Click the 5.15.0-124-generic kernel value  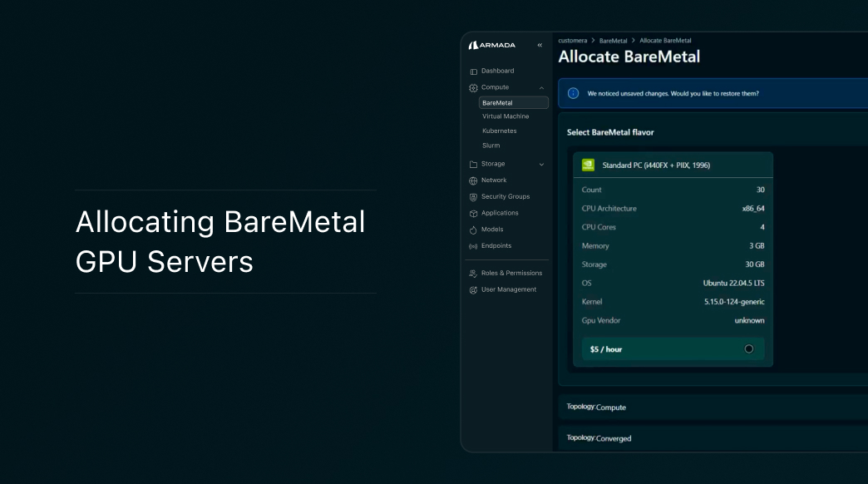click(x=734, y=302)
